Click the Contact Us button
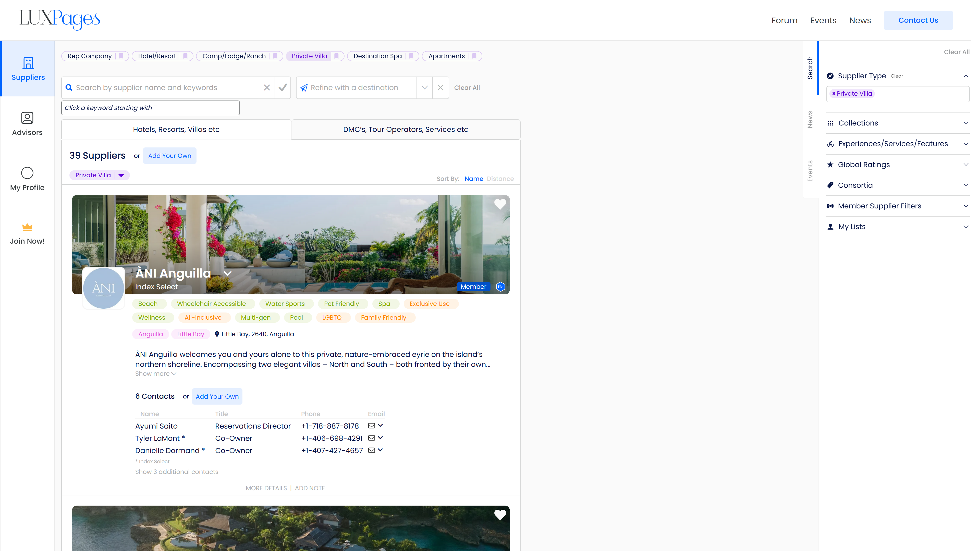Viewport: 980px width, 551px height. pos(918,20)
